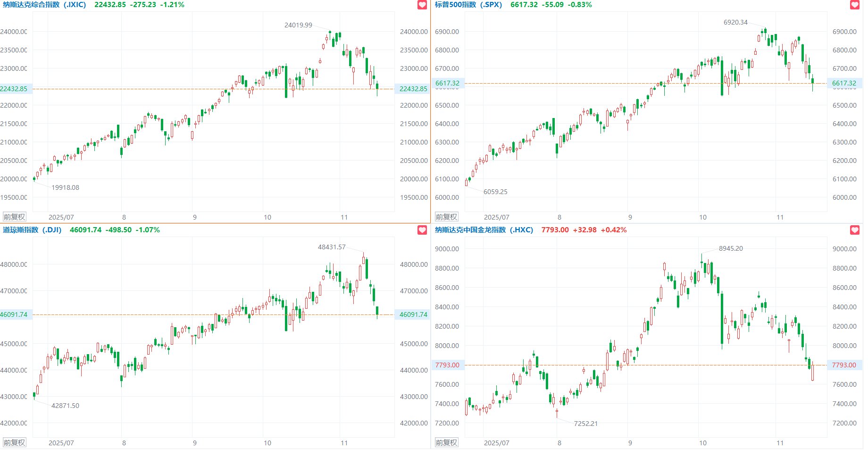Unfavorite the S&P 500 (.SPX) chart heart
Screen dimensions: 868x450
[x=855, y=5]
